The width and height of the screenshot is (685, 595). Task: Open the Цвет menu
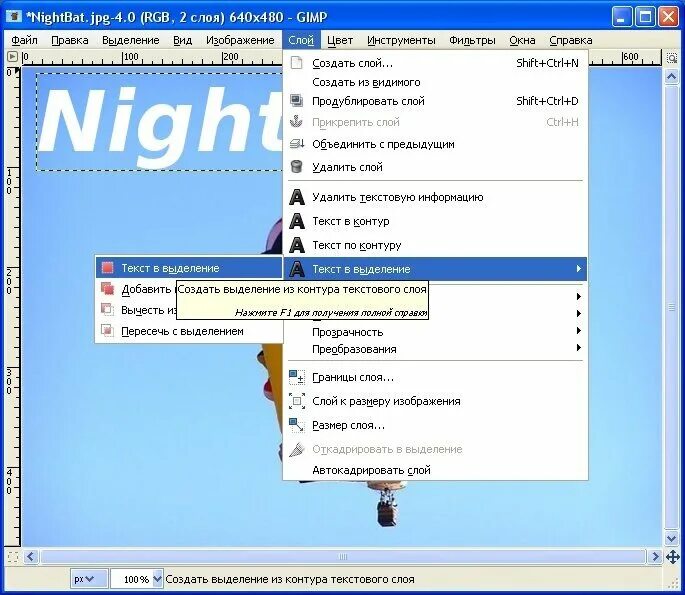click(340, 40)
